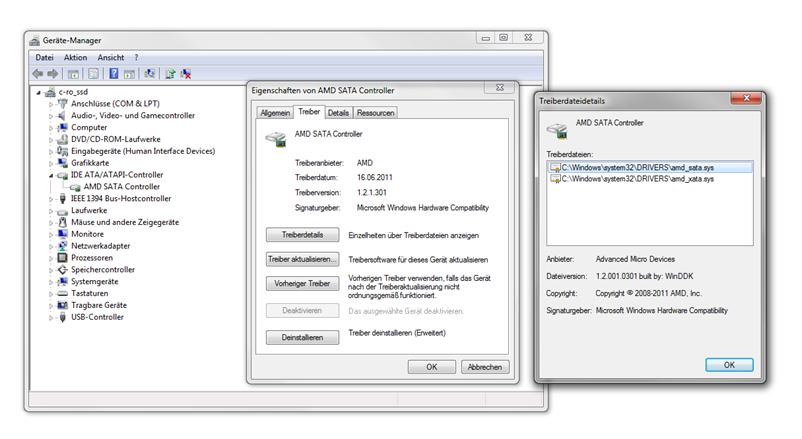Click the Vorheriger Treiber button

pos(302,283)
